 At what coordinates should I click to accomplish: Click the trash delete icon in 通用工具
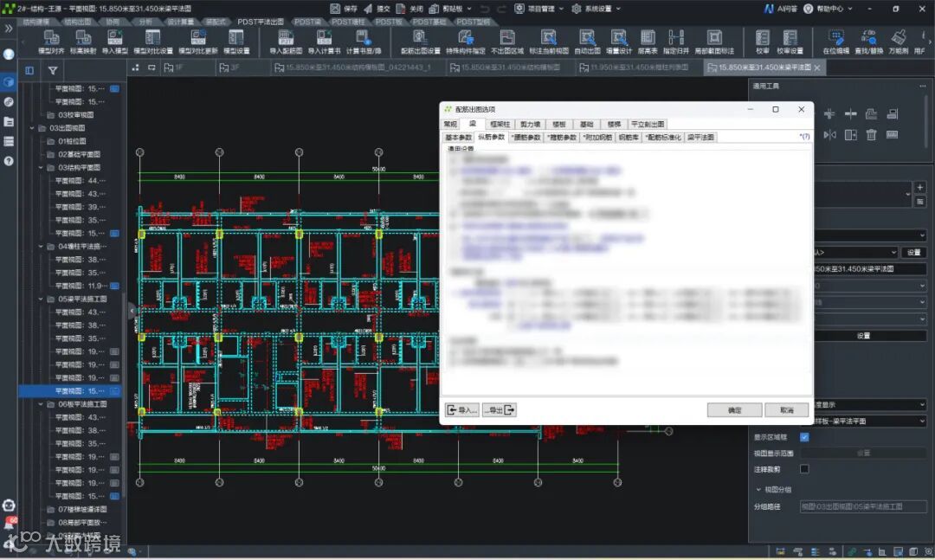871,134
